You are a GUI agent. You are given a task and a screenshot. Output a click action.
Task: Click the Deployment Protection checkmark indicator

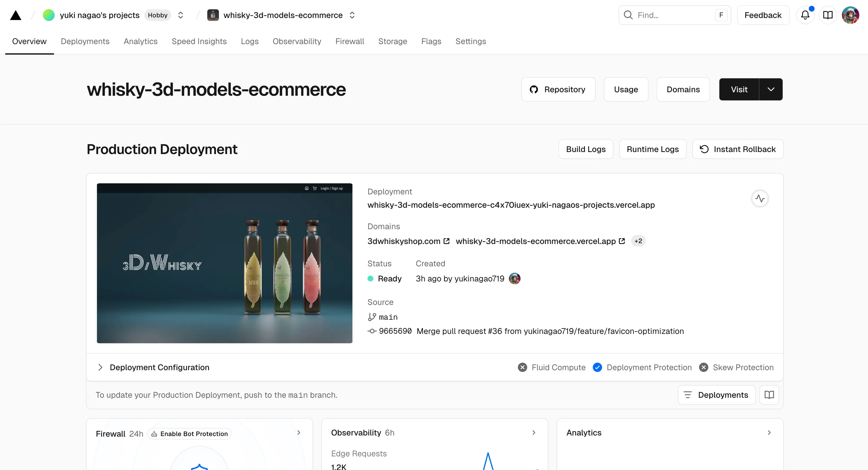coord(597,367)
